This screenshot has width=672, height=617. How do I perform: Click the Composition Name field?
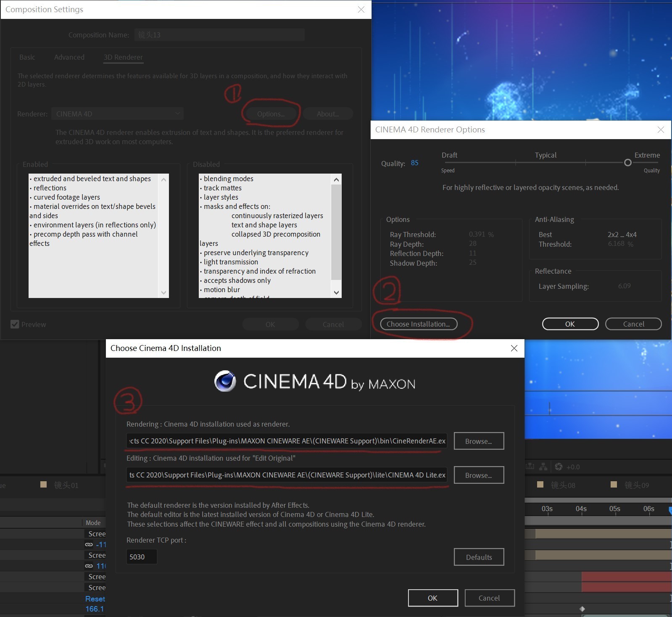point(220,35)
